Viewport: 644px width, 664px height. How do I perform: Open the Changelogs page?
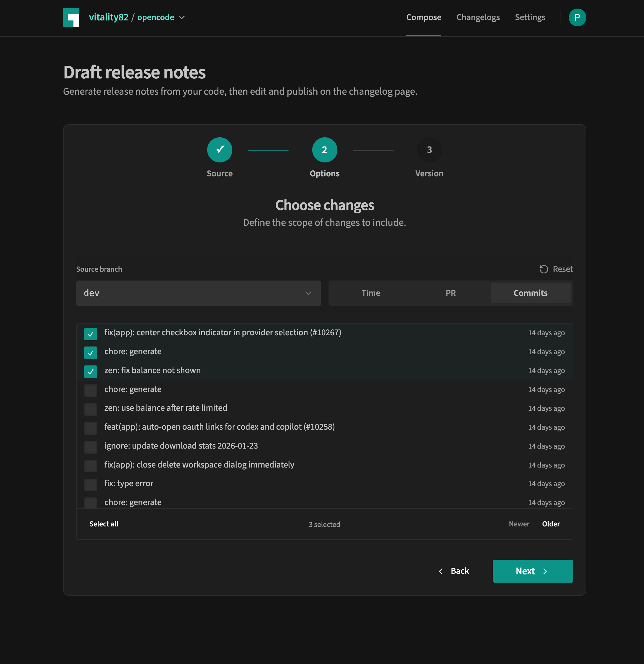[x=478, y=17]
